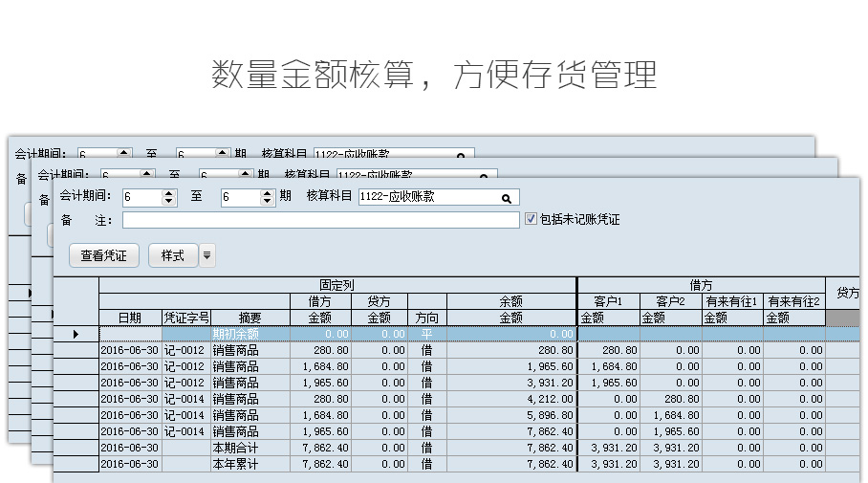Click the 方向 column header
868x483 pixels.
point(426,318)
